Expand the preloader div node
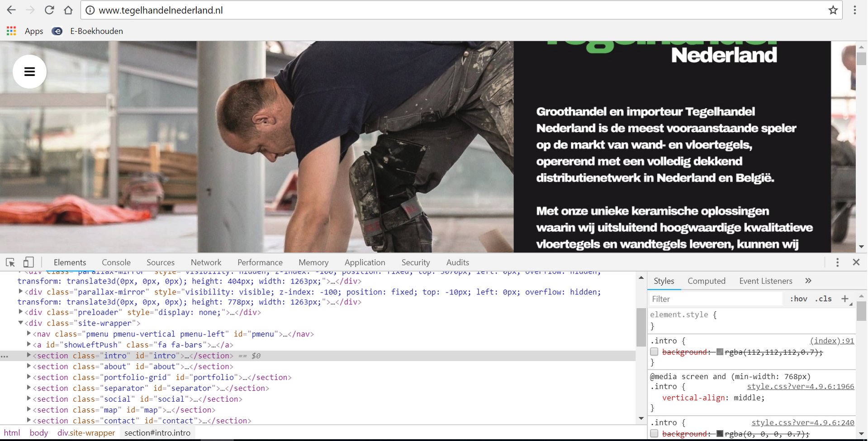Viewport: 868px width, 441px height. tap(21, 312)
